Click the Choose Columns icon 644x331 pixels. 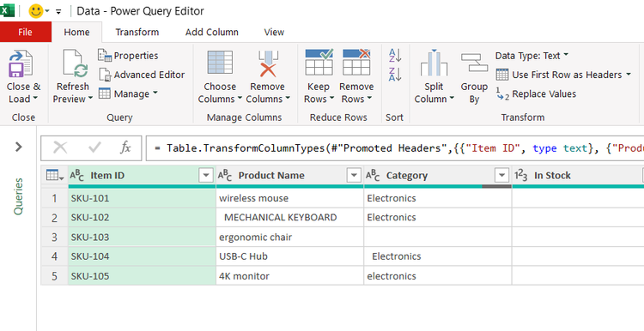coord(220,63)
